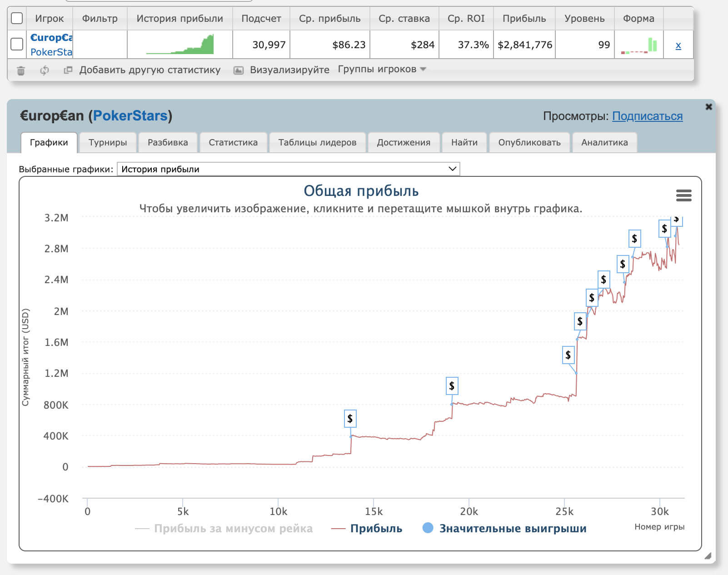Click the add other statistics icon
The height and width of the screenshot is (575, 728).
pyautogui.click(x=68, y=70)
